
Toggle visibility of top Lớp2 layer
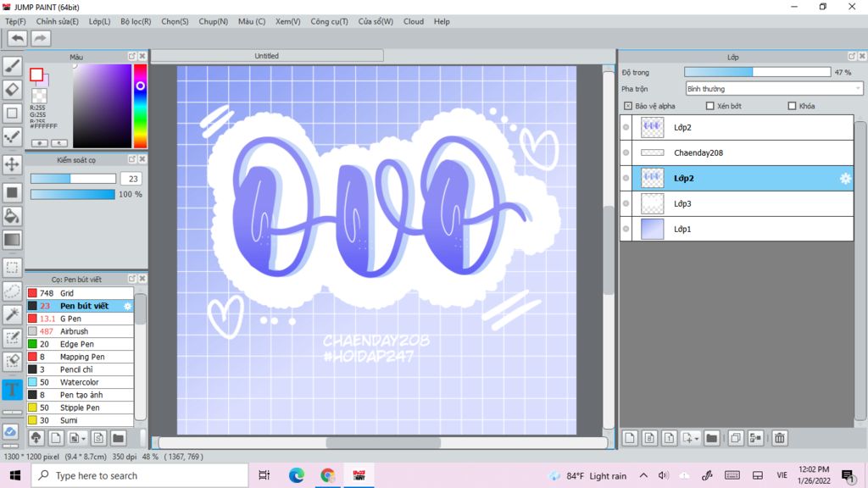(x=626, y=127)
